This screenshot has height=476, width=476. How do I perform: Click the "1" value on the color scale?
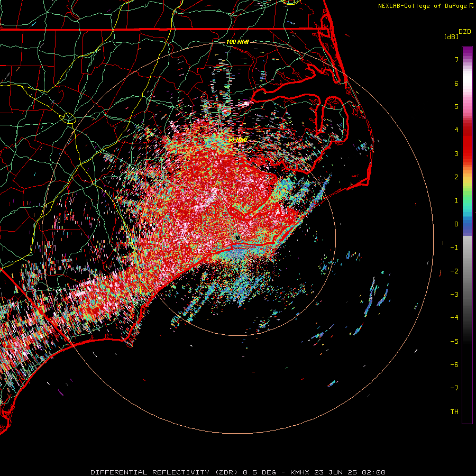tap(456, 200)
